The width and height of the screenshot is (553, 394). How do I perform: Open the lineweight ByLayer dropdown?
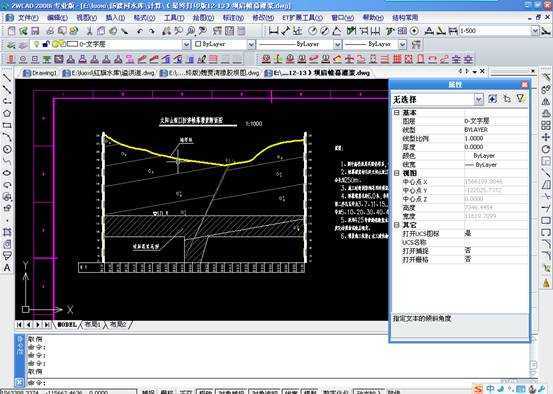click(402, 44)
